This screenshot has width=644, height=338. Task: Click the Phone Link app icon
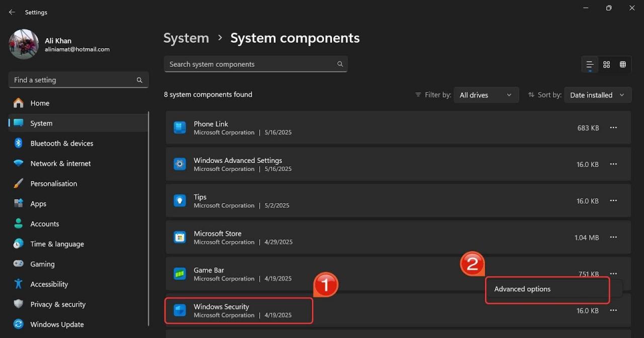tap(180, 127)
